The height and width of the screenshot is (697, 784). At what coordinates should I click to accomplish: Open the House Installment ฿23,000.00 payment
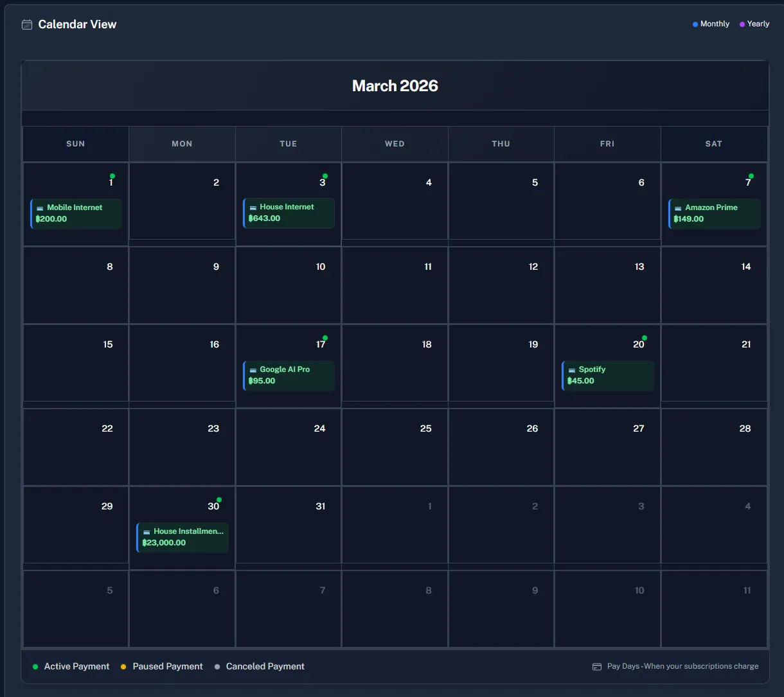(x=183, y=537)
